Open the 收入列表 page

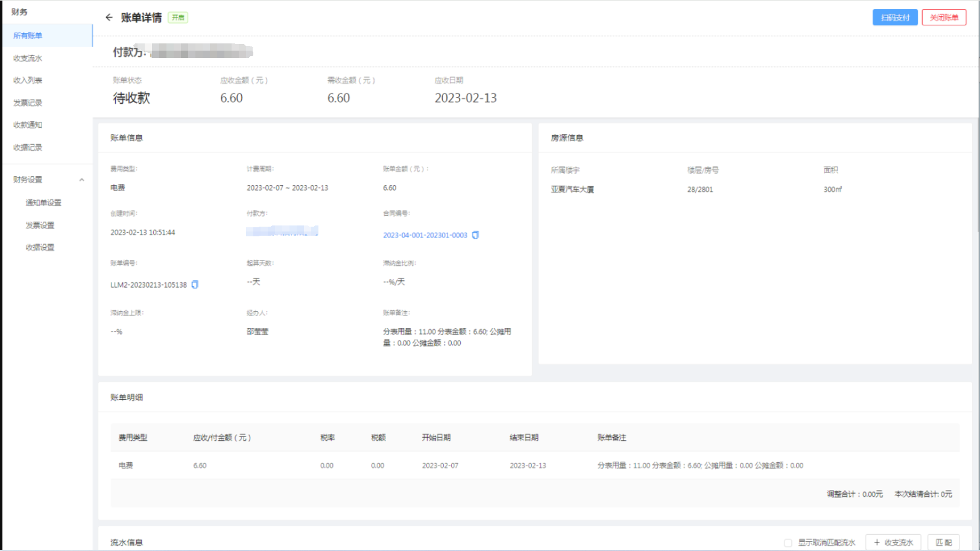click(28, 80)
